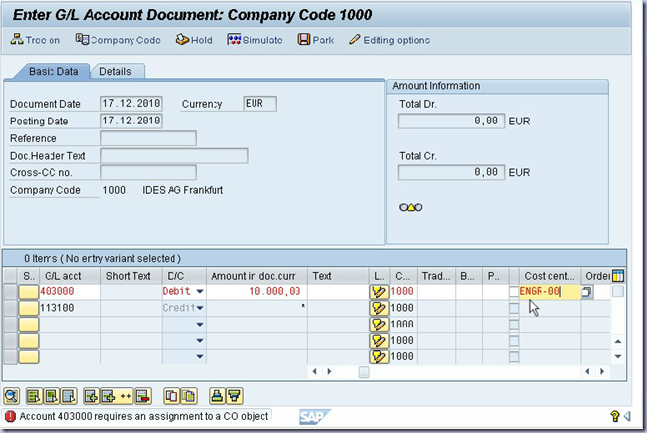Open the table column configuration icon
Image resolution: width=647 pixels, height=433 pixels.
click(618, 275)
